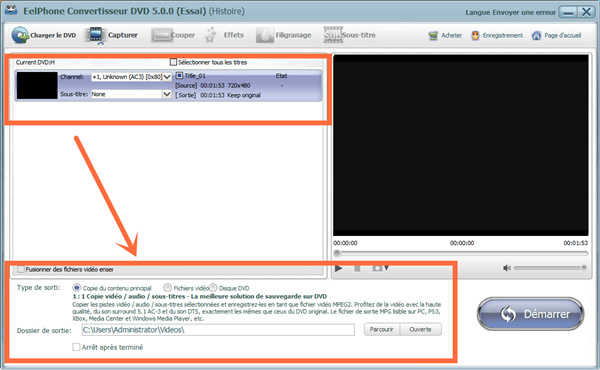Select Disque DVD output type
This screenshot has height=370, width=600.
click(x=213, y=287)
